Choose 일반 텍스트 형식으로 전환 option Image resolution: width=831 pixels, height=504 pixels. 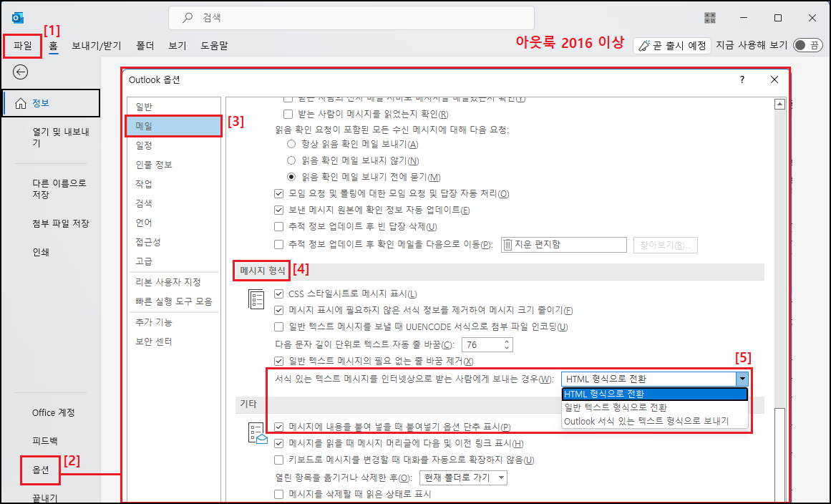[x=655, y=407]
